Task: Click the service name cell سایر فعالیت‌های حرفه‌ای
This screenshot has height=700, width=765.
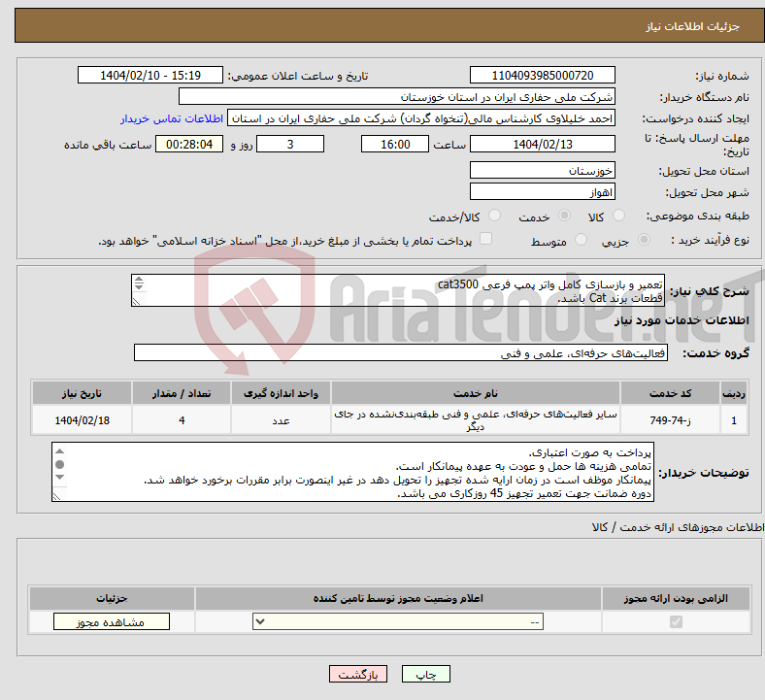Action: click(476, 420)
